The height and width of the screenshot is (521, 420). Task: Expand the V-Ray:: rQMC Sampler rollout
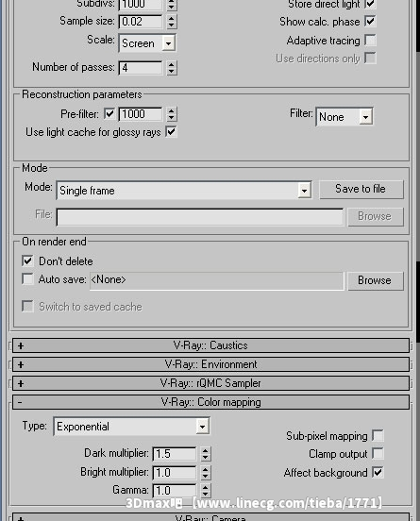[210, 383]
